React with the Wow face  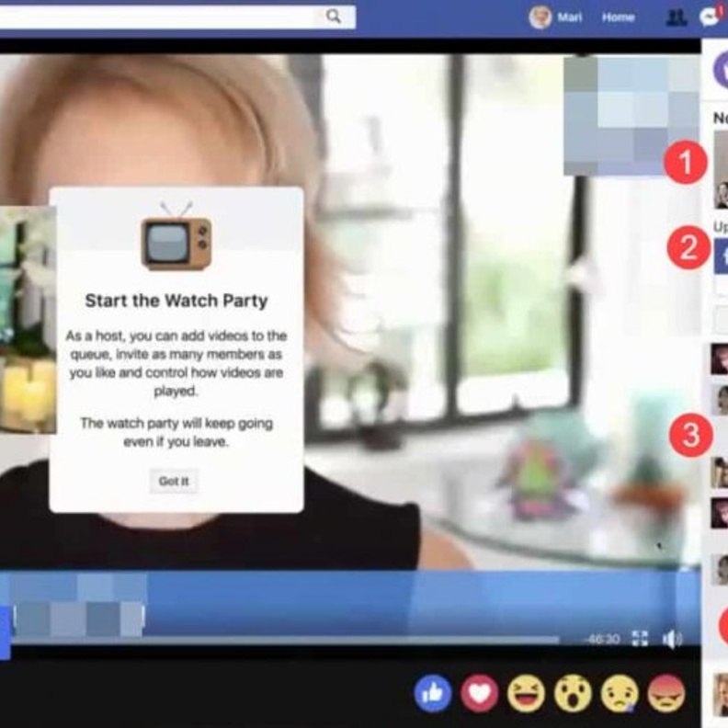coord(573,694)
